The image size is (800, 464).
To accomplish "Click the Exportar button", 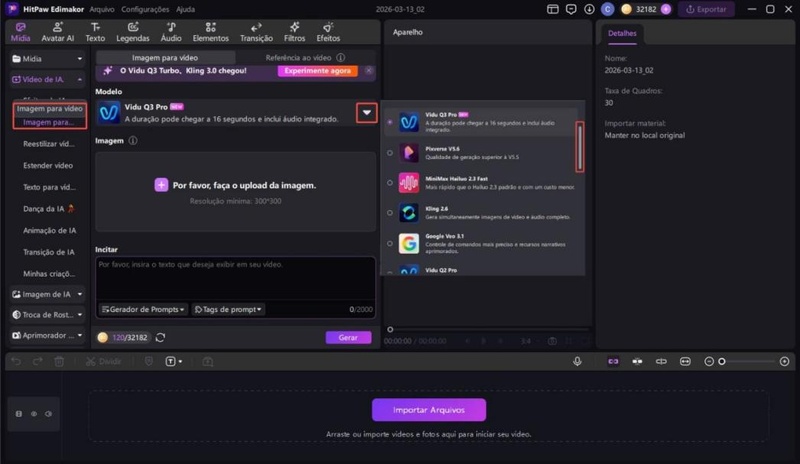I will pos(706,9).
